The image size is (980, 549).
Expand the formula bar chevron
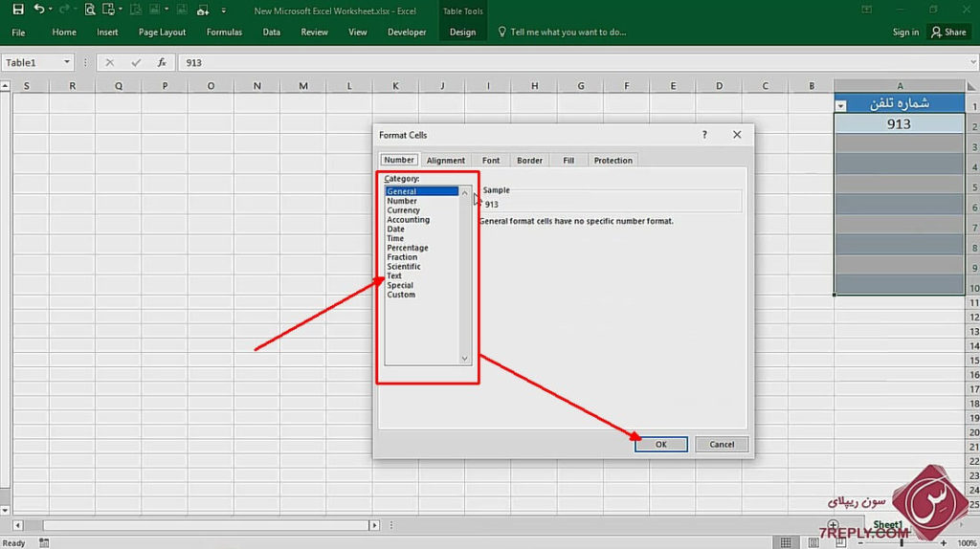(973, 62)
